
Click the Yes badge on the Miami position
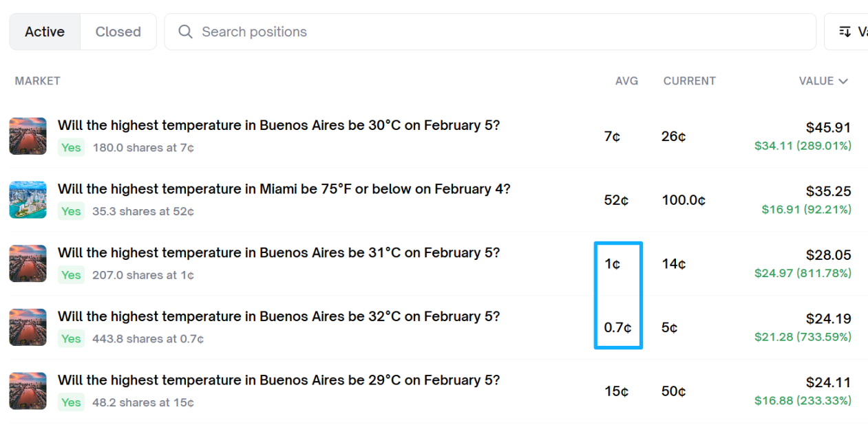coord(71,211)
